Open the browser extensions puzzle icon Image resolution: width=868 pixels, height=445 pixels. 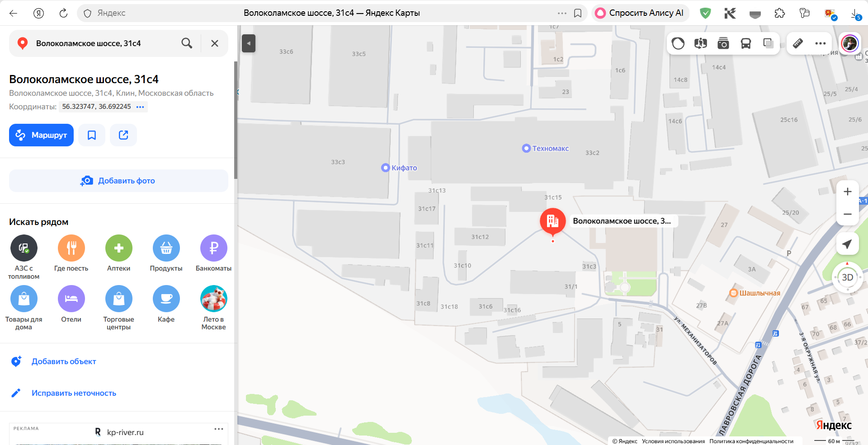pyautogui.click(x=780, y=13)
